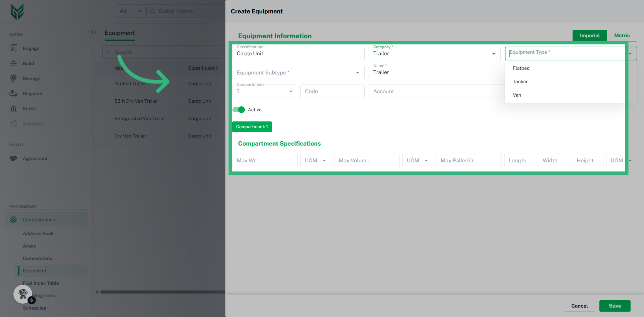Click the Settle building icon
The width and height of the screenshot is (644, 317).
point(13,109)
